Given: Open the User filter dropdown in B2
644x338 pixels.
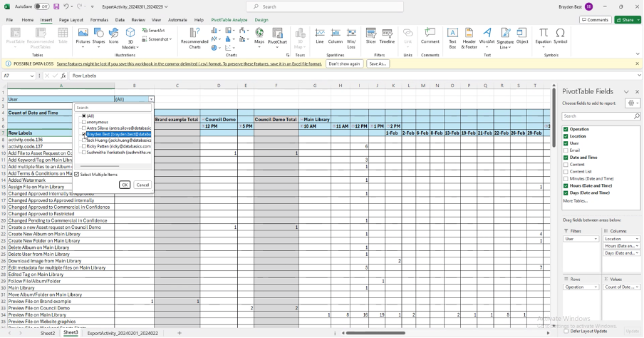Looking at the screenshot, I should (x=151, y=99).
